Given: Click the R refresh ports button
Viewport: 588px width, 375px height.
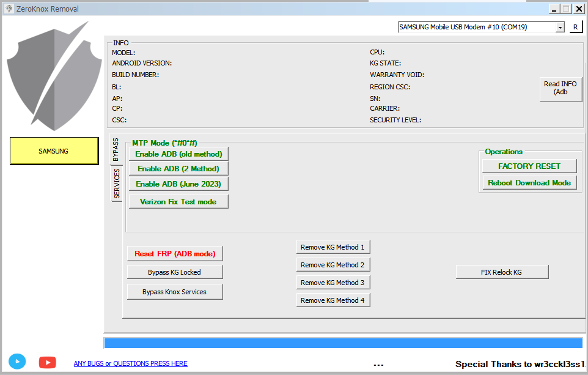Looking at the screenshot, I should coord(576,27).
